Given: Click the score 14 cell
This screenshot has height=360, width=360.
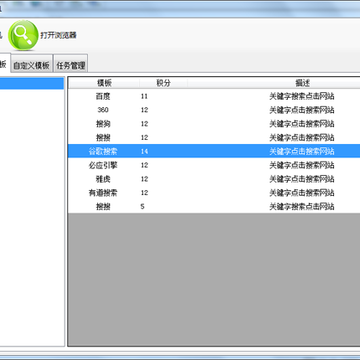Looking at the screenshot, I should pos(144,151).
